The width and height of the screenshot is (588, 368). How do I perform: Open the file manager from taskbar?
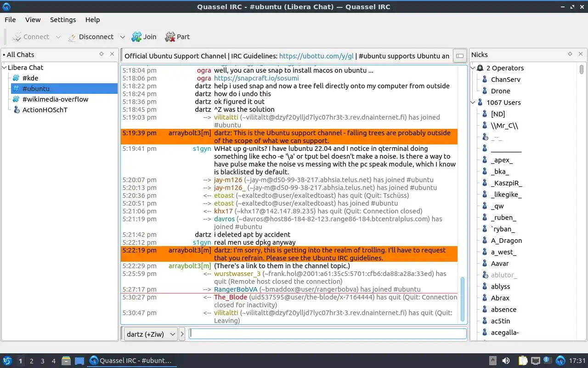tap(66, 361)
